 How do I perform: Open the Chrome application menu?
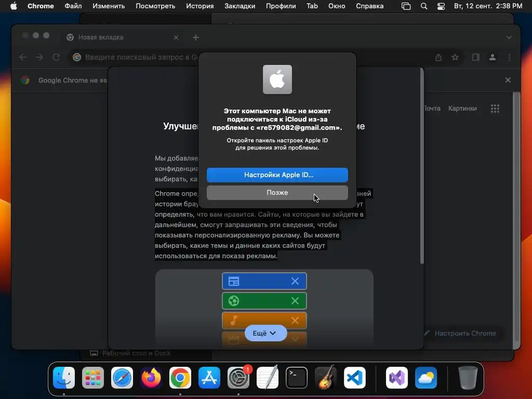[41, 6]
